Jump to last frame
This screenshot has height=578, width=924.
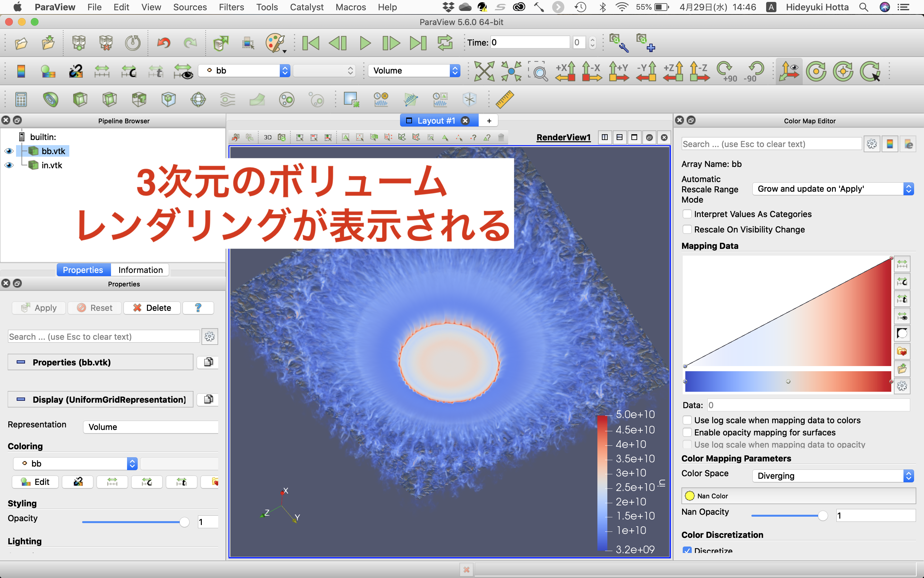(418, 43)
